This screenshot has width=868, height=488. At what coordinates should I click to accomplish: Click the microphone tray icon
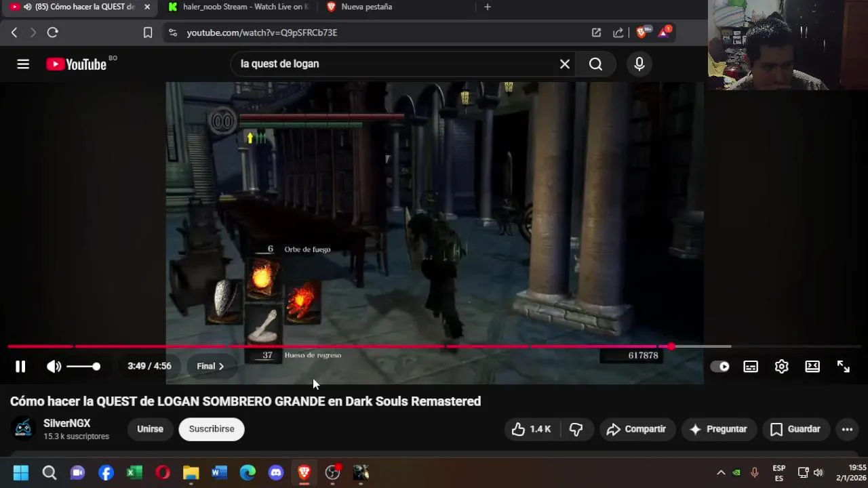(x=754, y=472)
